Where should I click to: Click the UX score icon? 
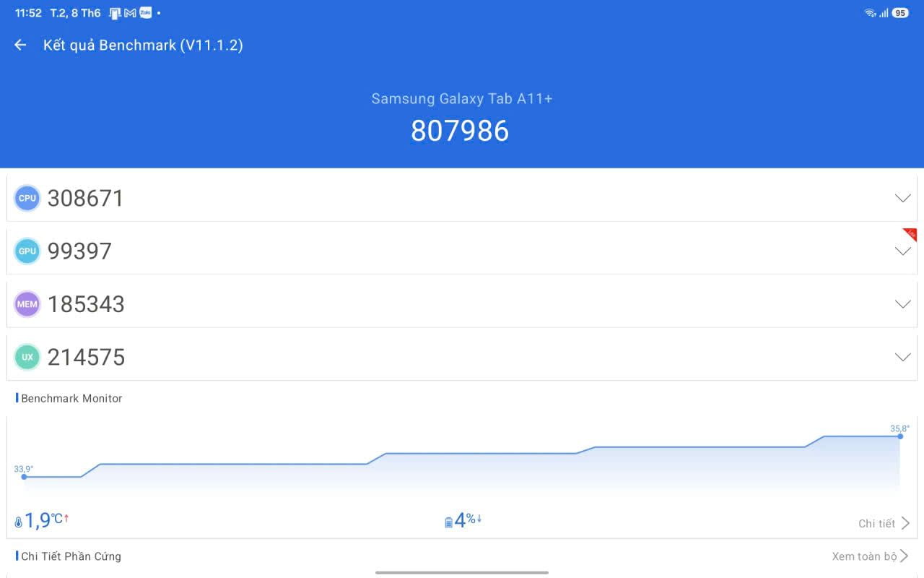point(27,357)
